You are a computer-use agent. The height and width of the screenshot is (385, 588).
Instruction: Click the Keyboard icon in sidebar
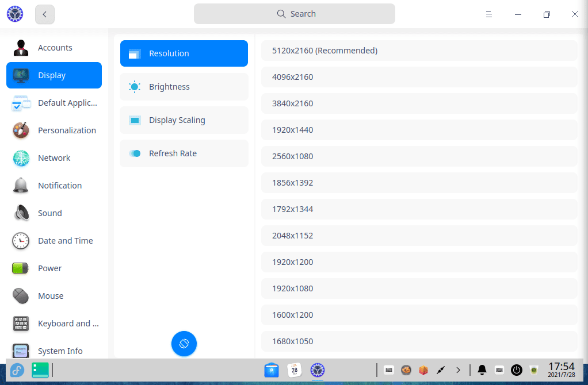point(21,324)
